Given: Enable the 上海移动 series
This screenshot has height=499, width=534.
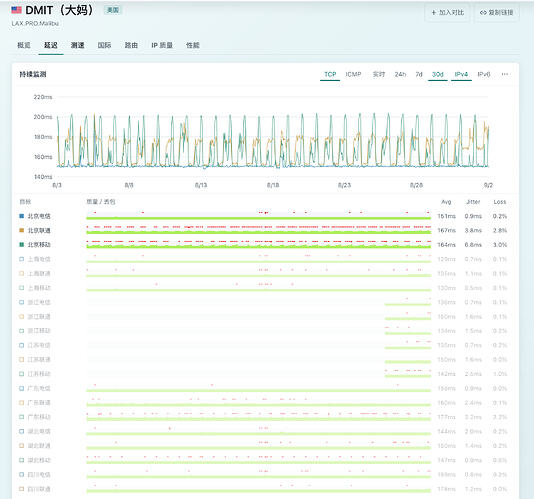Looking at the screenshot, I should pyautogui.click(x=21, y=288).
